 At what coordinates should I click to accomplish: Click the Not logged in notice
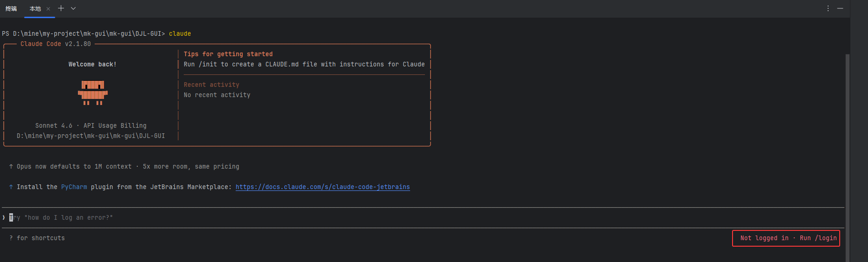(786, 238)
